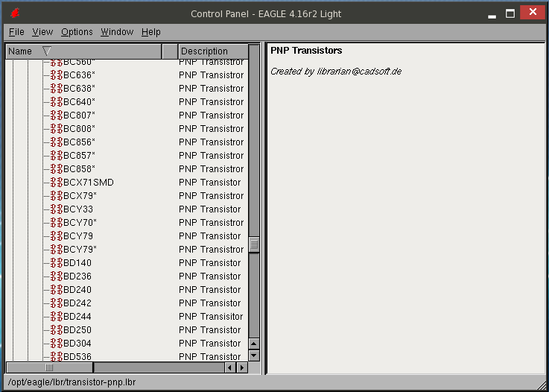The height and width of the screenshot is (392, 549).
Task: Open the Help menu
Action: pyautogui.click(x=151, y=32)
